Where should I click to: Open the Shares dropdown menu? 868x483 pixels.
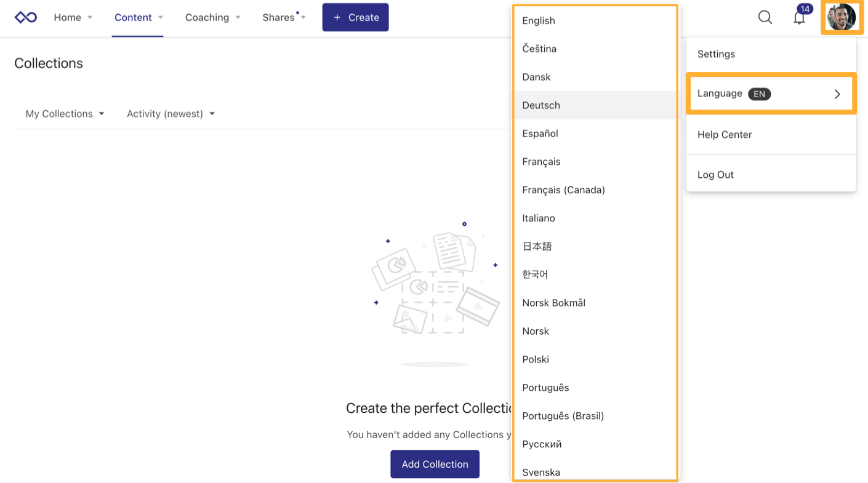pos(284,17)
